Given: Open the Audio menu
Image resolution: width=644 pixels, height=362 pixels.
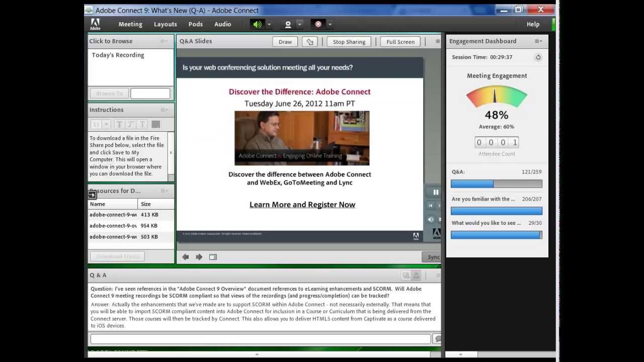Looking at the screenshot, I should coord(222,24).
